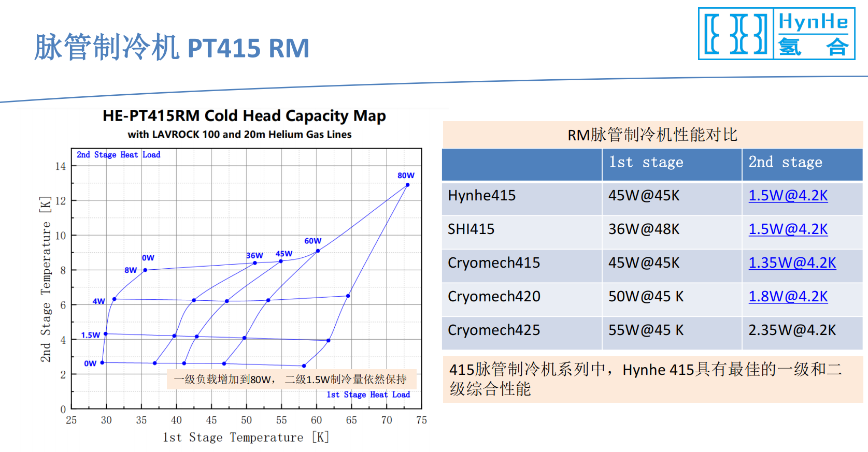This screenshot has width=868, height=452.
Task: Click the HynHe 氢合 company logo
Action: pyautogui.click(x=776, y=34)
